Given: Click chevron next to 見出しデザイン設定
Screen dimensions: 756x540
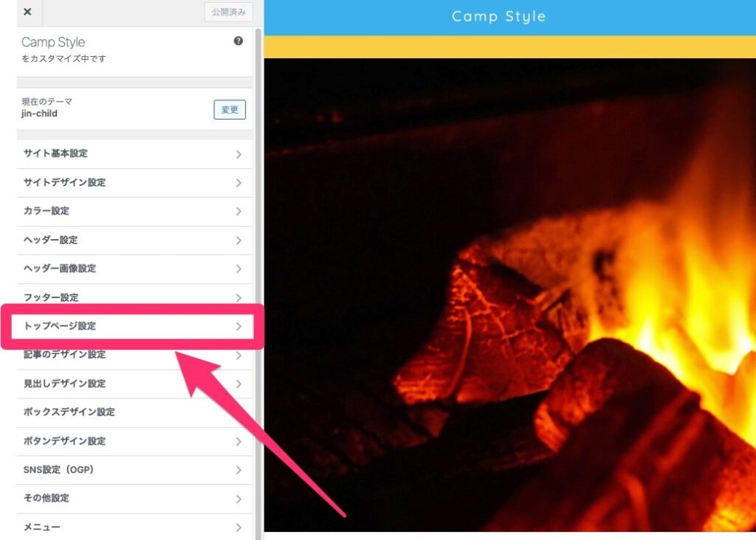Looking at the screenshot, I should tap(238, 384).
